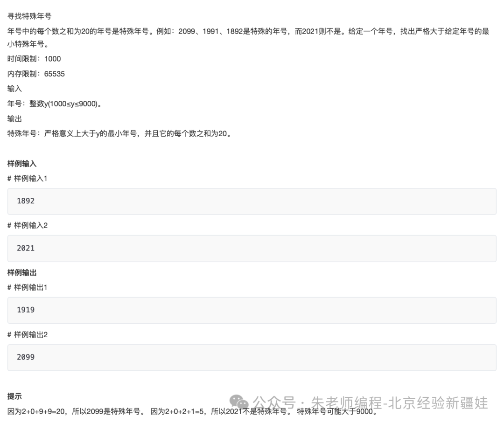The image size is (504, 423).
Task: Click the 输入 heading
Action: 14,89
